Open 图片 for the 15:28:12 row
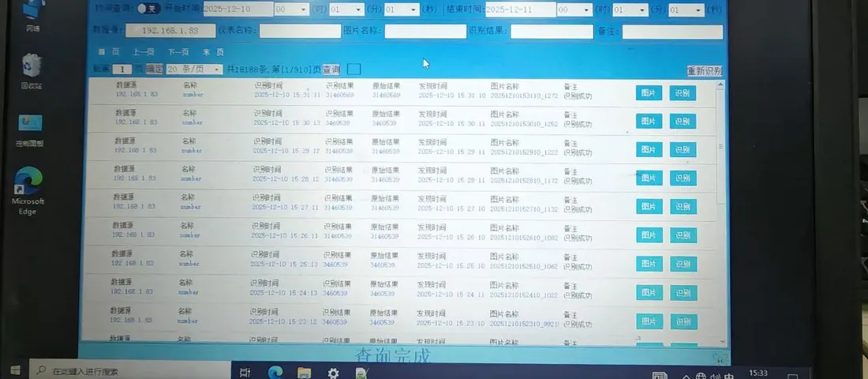 tap(649, 178)
